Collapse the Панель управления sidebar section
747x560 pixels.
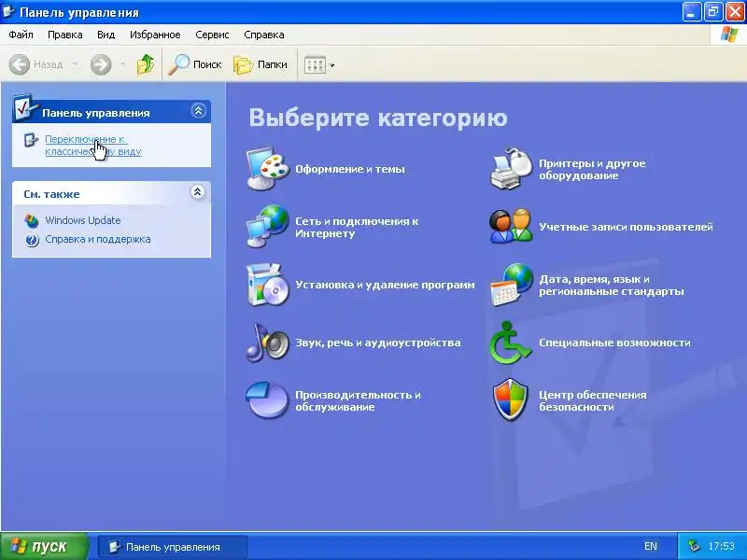tap(198, 111)
